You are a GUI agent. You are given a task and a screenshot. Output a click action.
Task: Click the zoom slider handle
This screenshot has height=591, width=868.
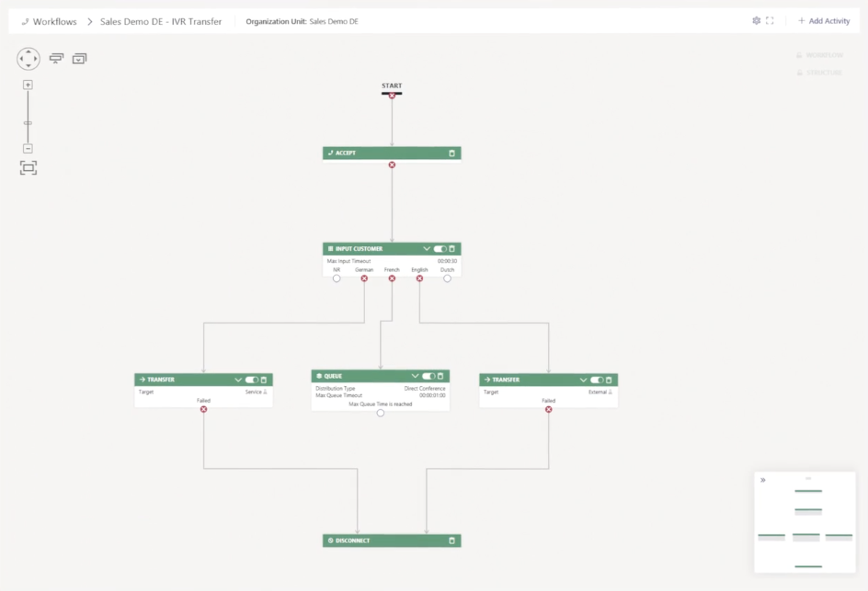click(28, 122)
